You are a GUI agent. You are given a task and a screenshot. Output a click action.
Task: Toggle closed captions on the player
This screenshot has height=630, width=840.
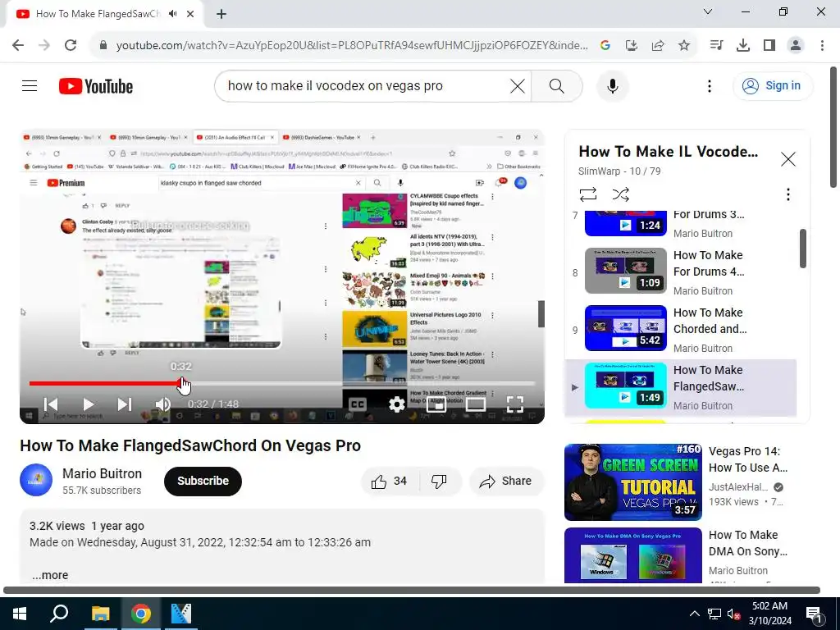click(358, 404)
